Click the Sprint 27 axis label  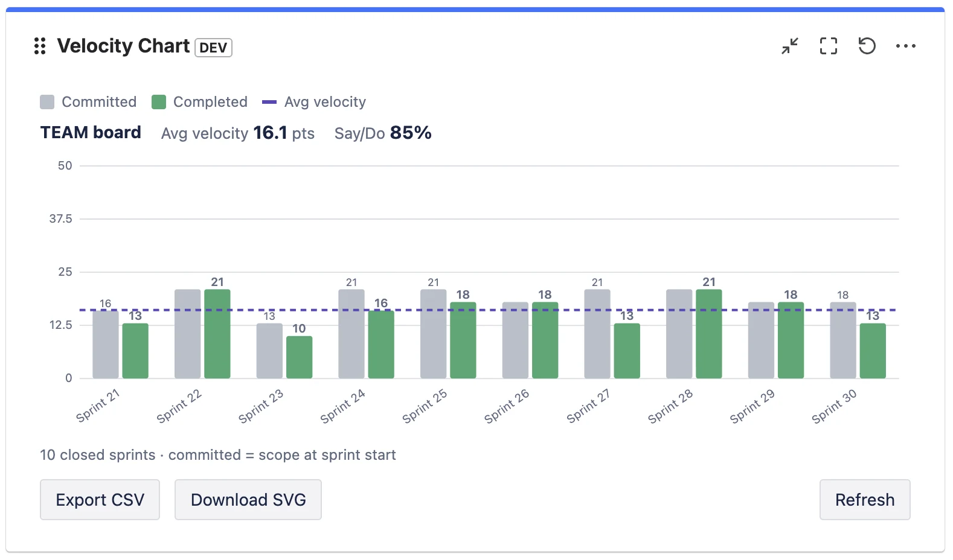(x=588, y=406)
